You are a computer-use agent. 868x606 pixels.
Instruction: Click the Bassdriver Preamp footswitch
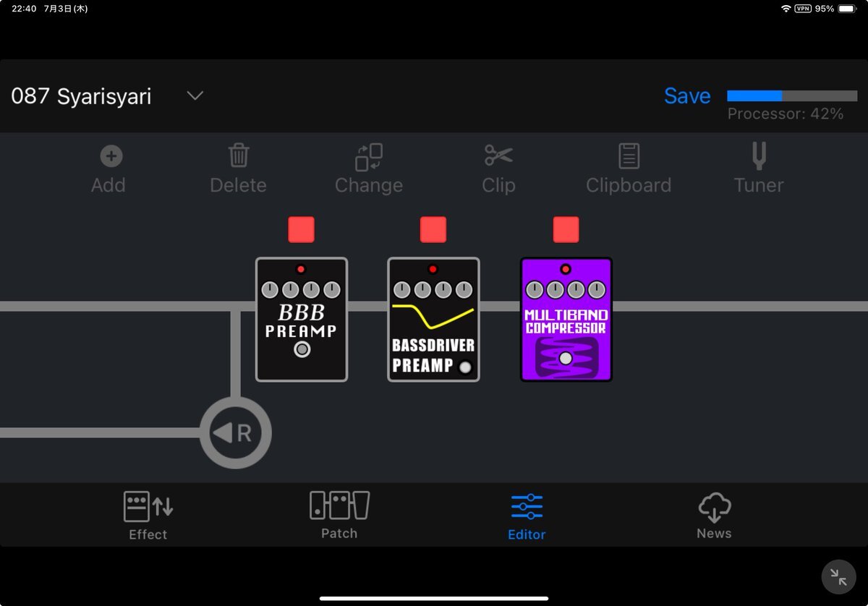coord(465,367)
